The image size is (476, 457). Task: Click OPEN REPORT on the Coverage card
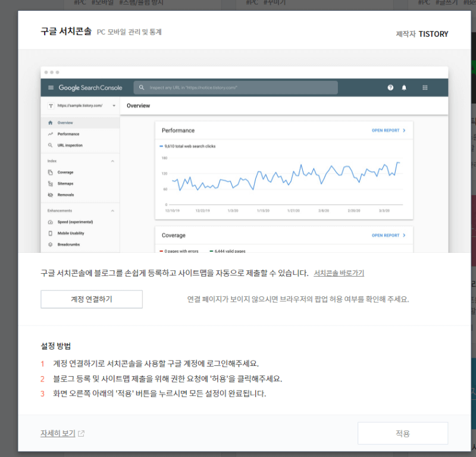point(389,235)
